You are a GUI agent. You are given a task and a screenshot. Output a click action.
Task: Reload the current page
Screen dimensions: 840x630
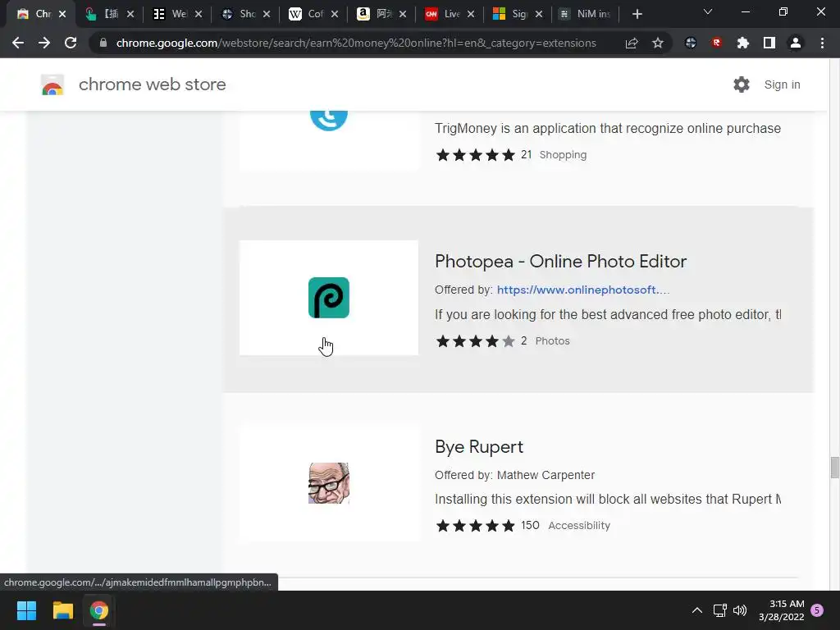pyautogui.click(x=71, y=43)
